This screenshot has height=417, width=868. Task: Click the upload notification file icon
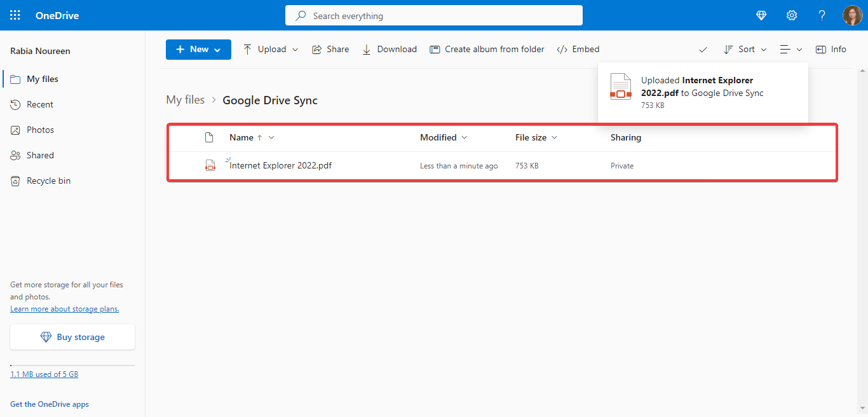click(x=621, y=86)
